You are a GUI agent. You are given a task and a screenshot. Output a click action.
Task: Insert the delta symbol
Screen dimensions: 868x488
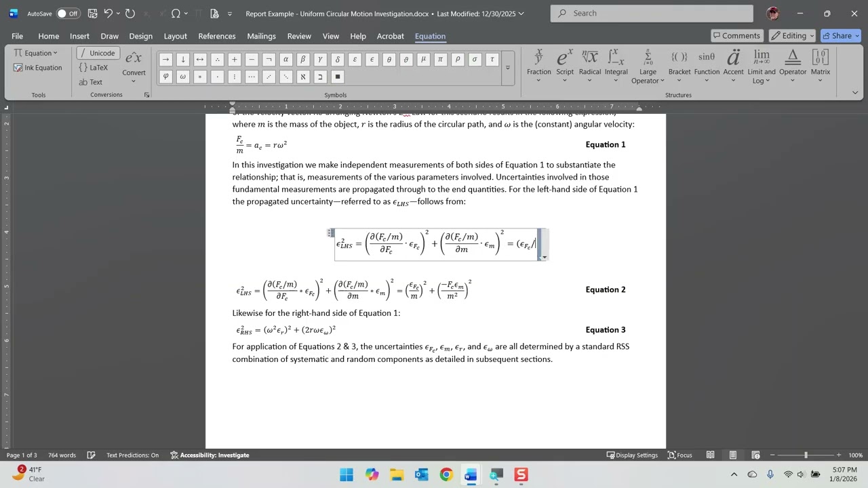pyautogui.click(x=337, y=60)
